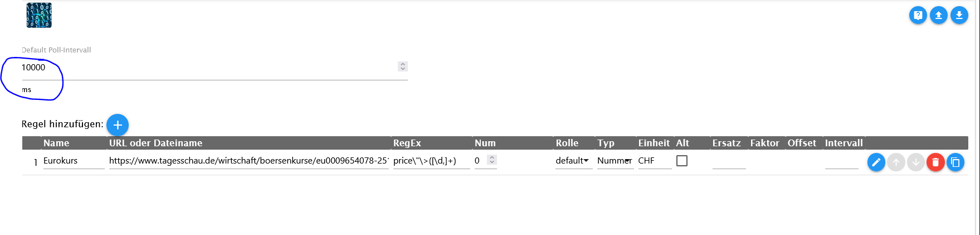Duplicate the Eurokurs rule

(x=955, y=162)
